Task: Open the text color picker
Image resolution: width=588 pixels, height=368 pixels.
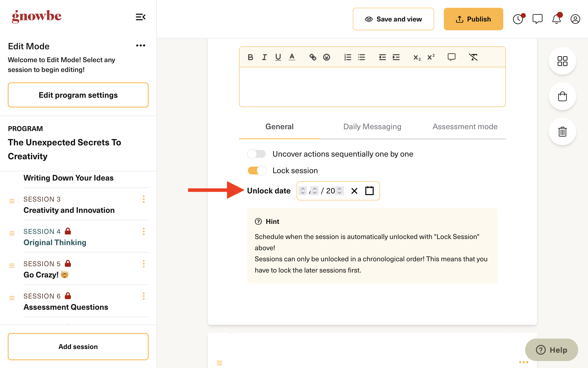Action: pyautogui.click(x=292, y=57)
